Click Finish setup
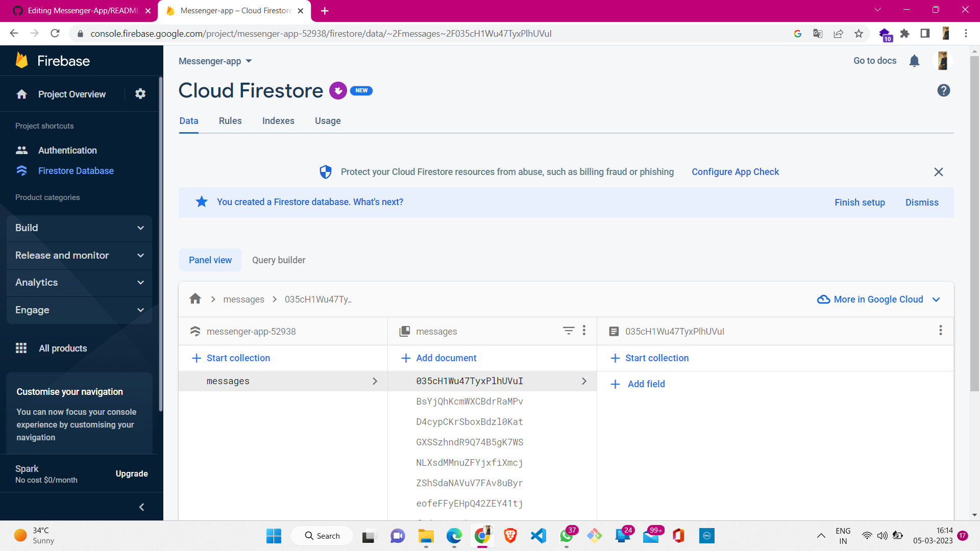Image resolution: width=980 pixels, height=551 pixels. 860,203
